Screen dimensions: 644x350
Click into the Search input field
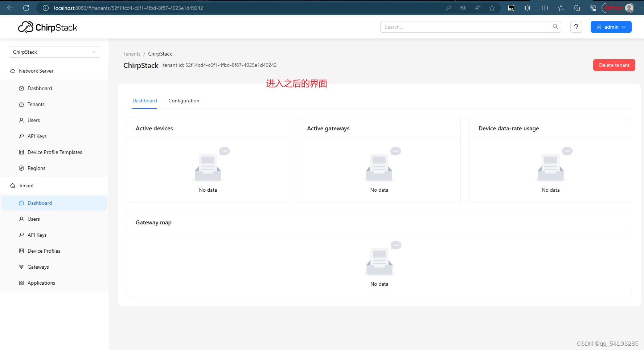(x=464, y=27)
